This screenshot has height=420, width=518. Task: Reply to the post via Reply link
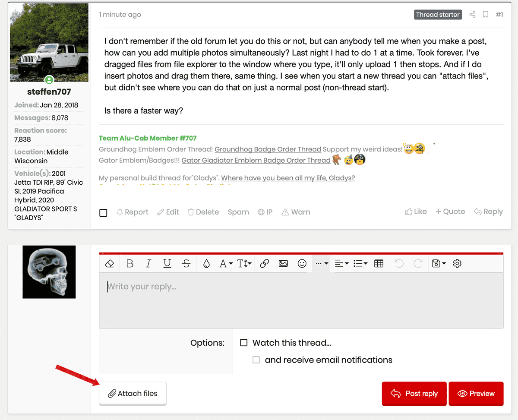[x=488, y=212]
